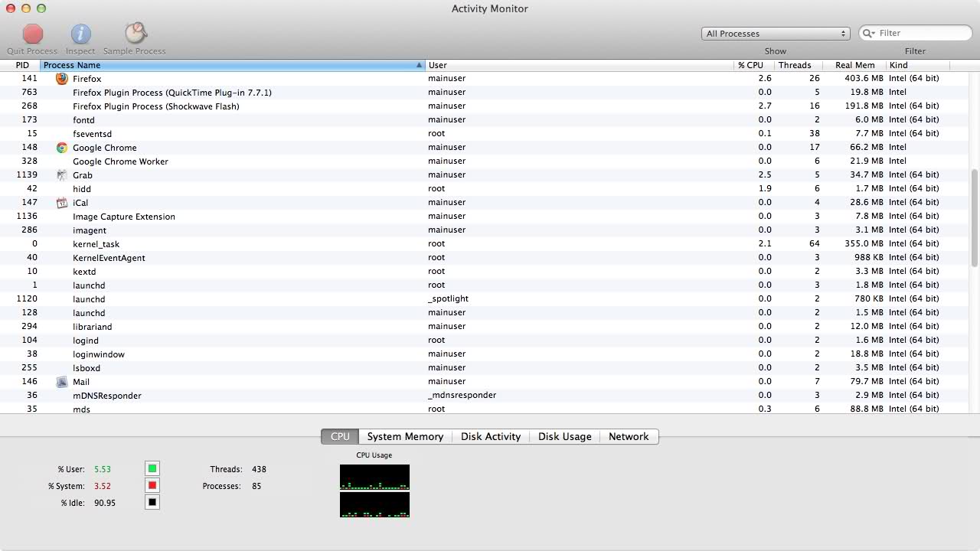Click the magnifier icon in Filter field
Image resolution: width=980 pixels, height=551 pixels.
869,33
